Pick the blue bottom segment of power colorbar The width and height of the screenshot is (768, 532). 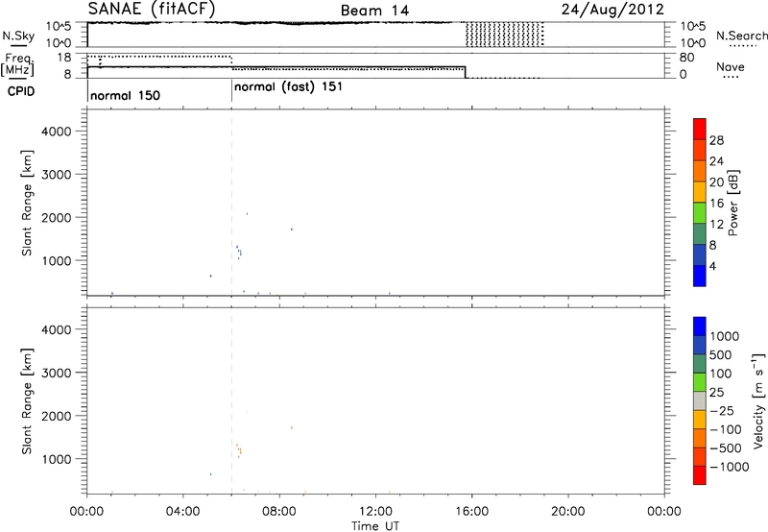tap(700, 276)
